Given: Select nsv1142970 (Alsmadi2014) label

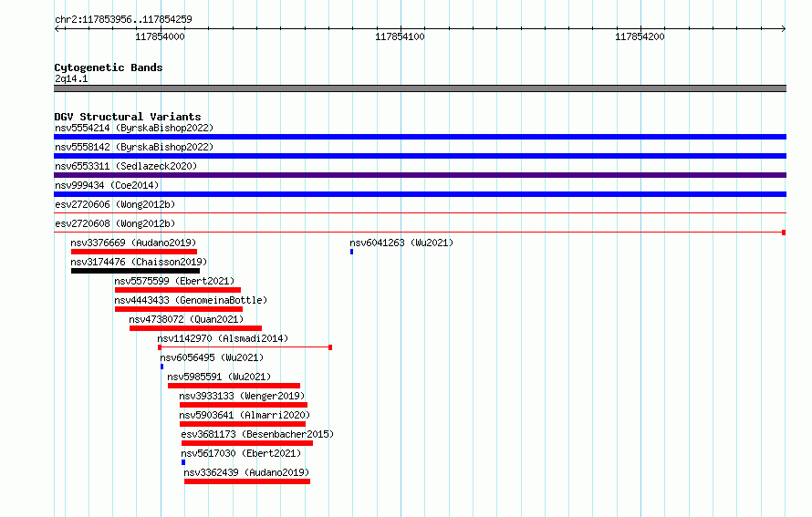Looking at the screenshot, I should point(223,338).
